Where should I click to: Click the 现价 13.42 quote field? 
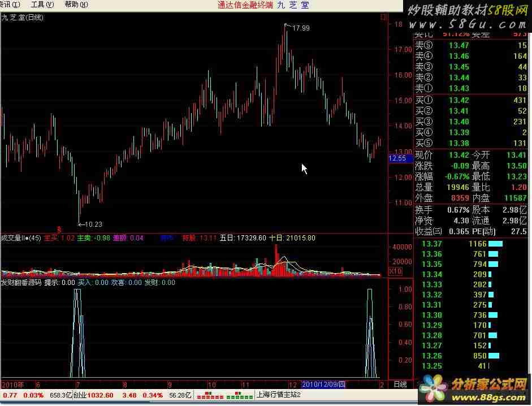coord(442,155)
